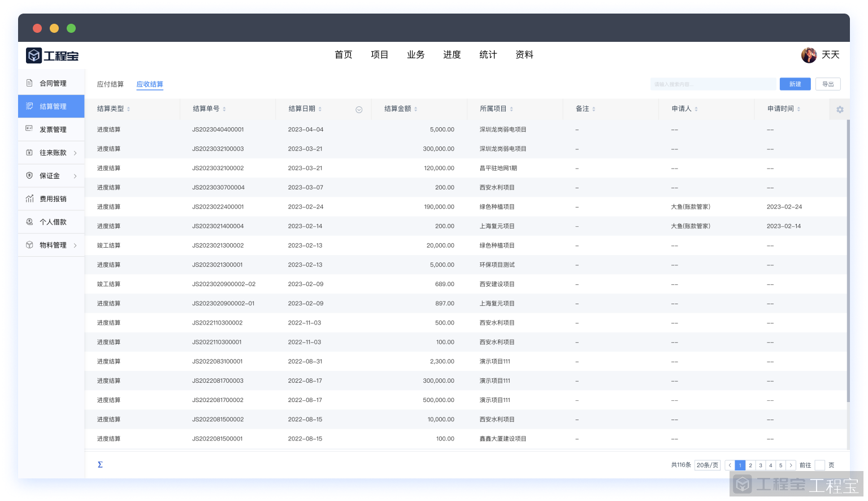This screenshot has height=501, width=868.
Task: Switch to the 应付结算 tab
Action: pos(110,84)
